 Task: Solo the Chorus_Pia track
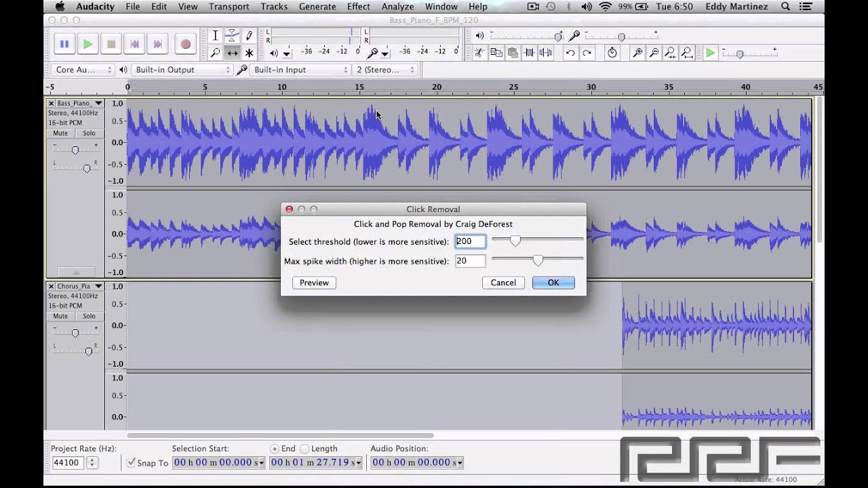click(x=89, y=317)
